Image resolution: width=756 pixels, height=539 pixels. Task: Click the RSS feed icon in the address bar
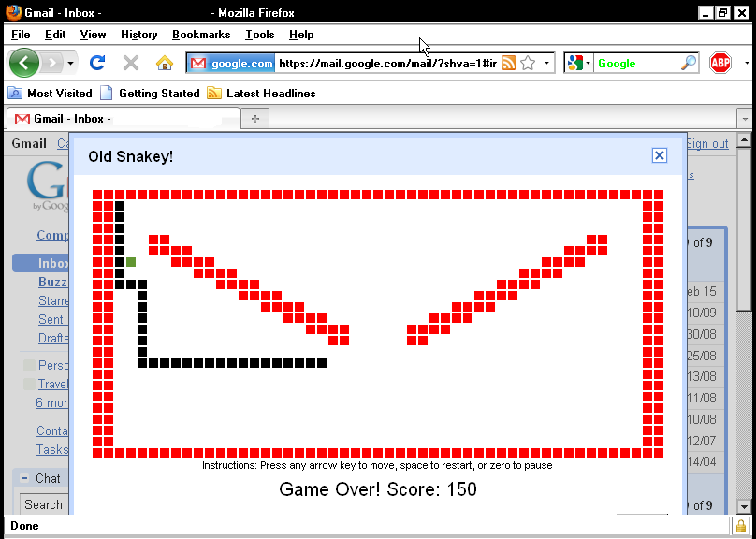click(509, 63)
